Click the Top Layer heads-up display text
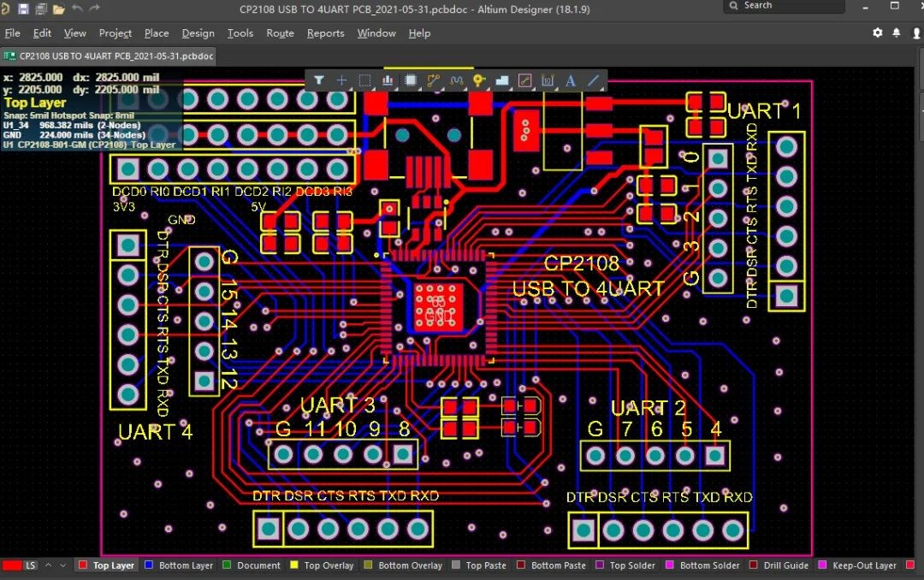The width and height of the screenshot is (924, 580). (35, 103)
